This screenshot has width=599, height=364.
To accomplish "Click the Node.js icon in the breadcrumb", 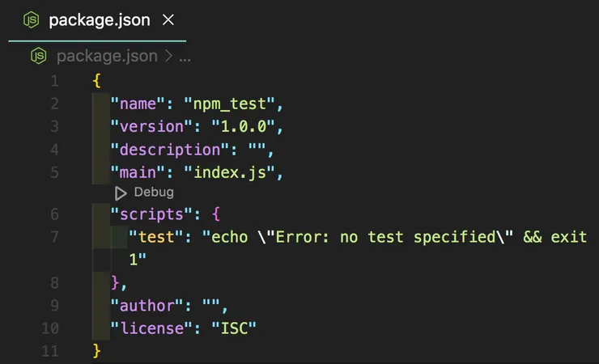I will [x=39, y=56].
